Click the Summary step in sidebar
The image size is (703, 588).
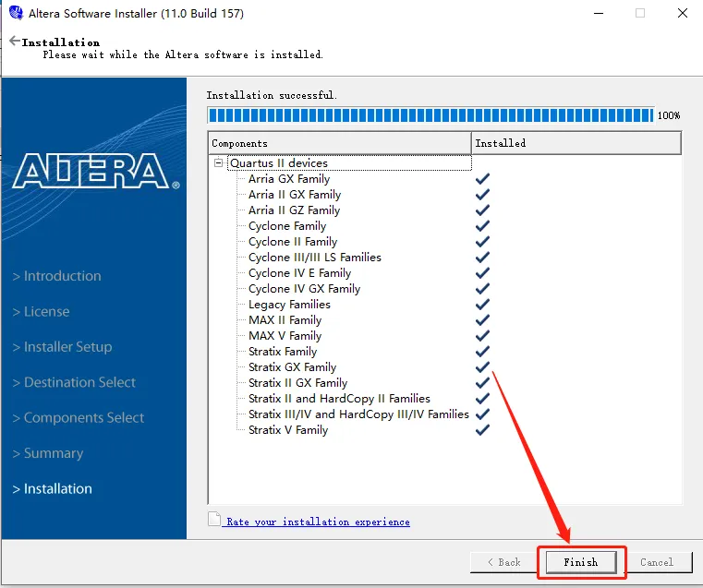point(48,453)
